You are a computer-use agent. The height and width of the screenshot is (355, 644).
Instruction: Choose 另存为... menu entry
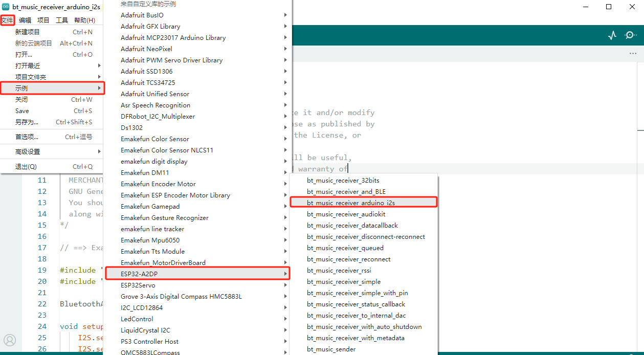52,122
